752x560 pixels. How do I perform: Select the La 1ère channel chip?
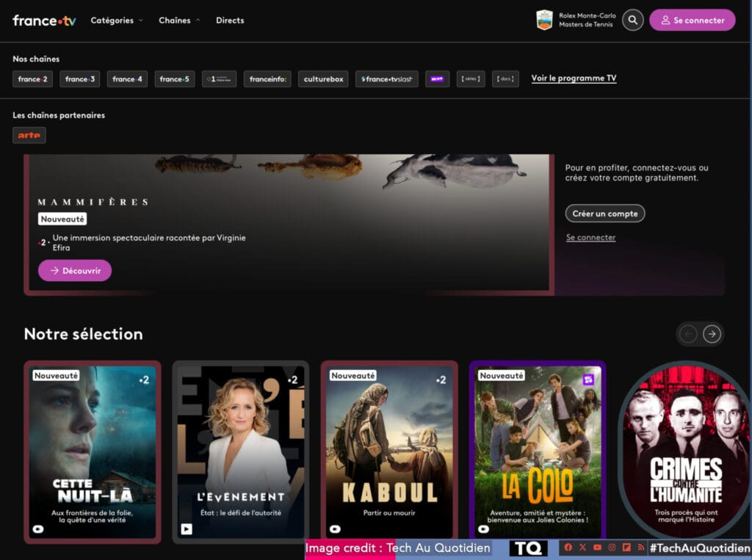tap(219, 79)
